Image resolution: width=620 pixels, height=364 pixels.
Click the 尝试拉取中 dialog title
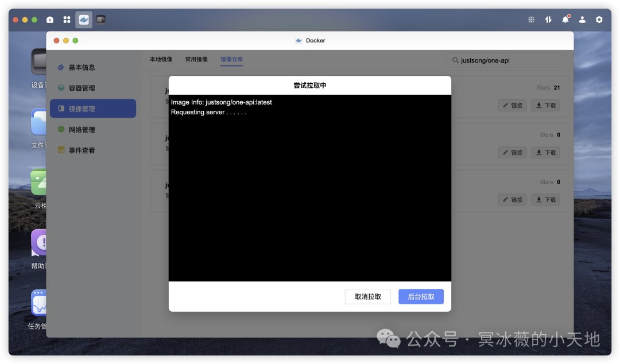point(309,85)
